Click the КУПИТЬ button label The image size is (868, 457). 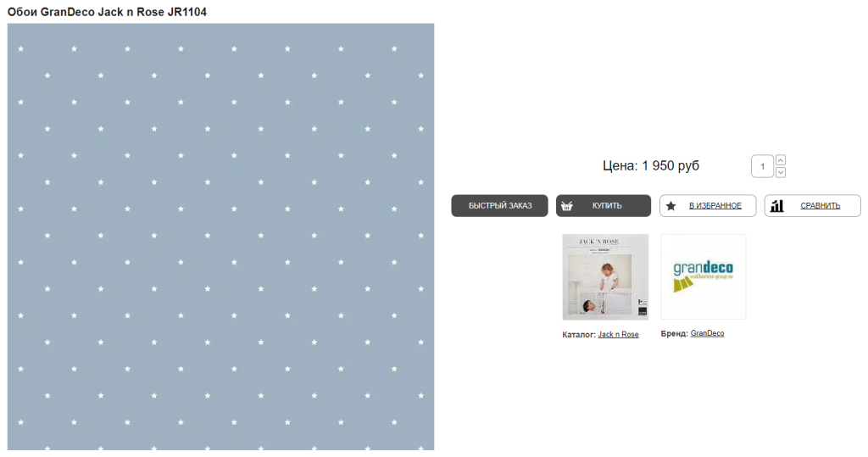tap(607, 205)
